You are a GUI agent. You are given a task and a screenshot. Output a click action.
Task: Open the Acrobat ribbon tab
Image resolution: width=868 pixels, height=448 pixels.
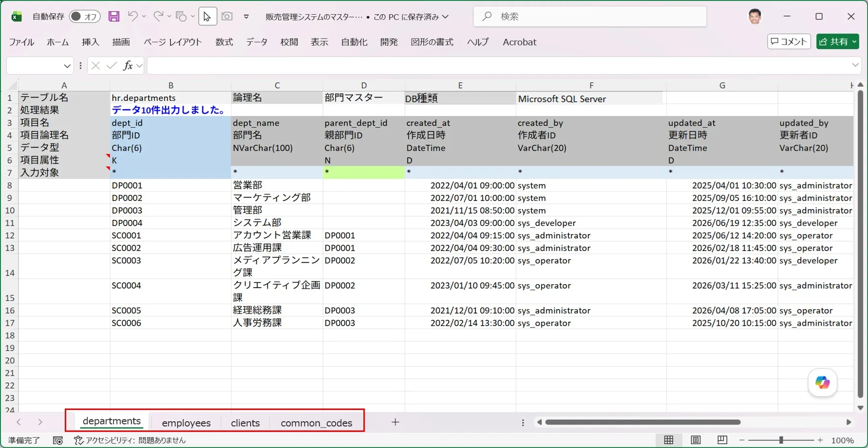coord(519,42)
